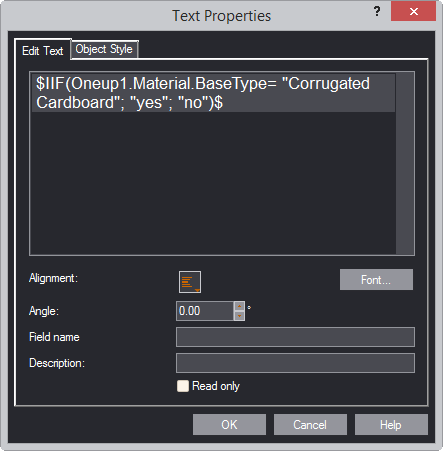
Task: Open the left-alignment icon picker
Action: click(x=190, y=282)
